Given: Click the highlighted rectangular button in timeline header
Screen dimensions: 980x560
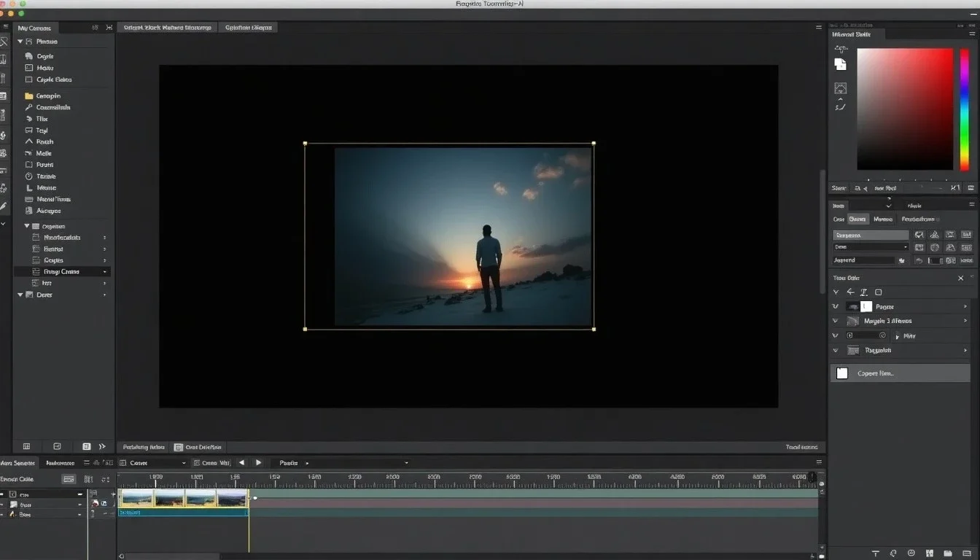Looking at the screenshot, I should (x=69, y=479).
